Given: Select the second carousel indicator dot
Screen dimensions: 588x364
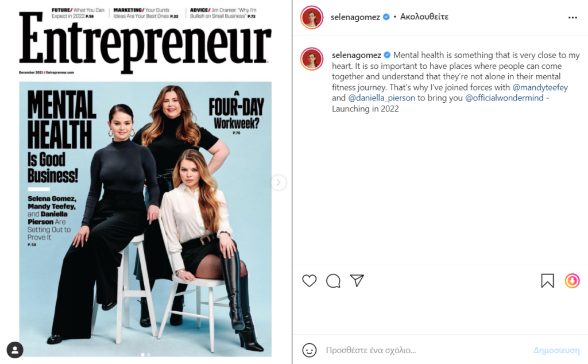Looking at the screenshot, I should click(149, 354).
